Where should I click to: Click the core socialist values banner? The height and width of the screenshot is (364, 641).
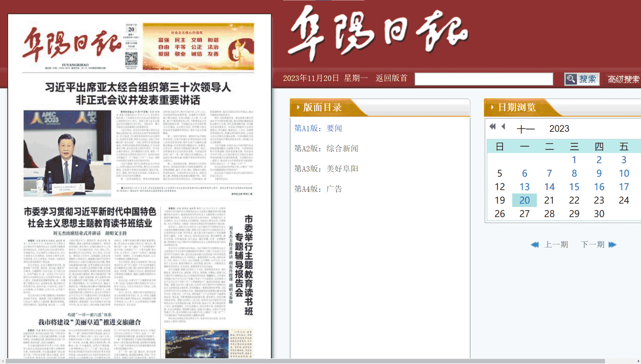click(199, 47)
